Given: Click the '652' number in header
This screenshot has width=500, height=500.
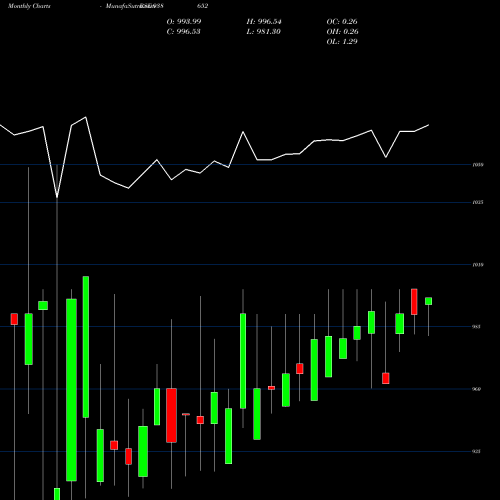Looking at the screenshot, I should [x=203, y=6].
